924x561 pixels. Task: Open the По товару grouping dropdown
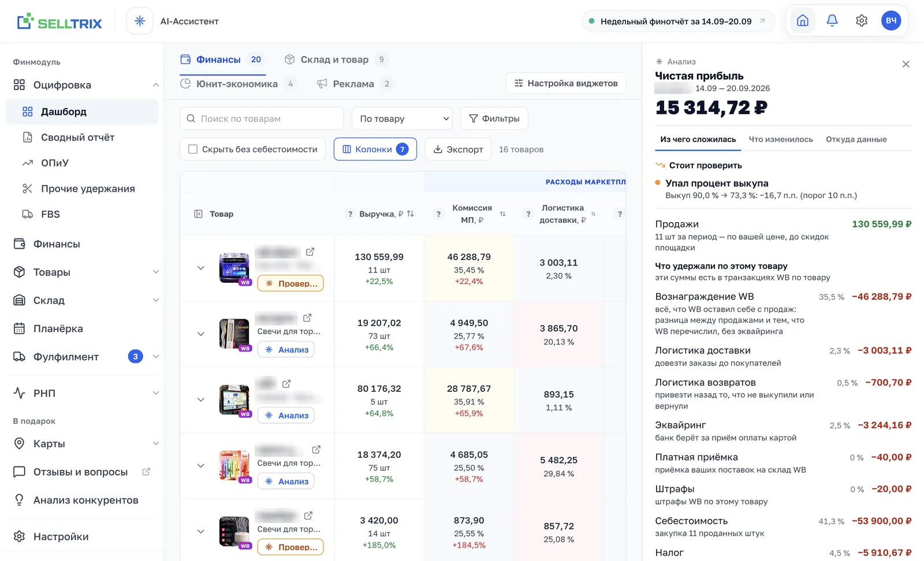pos(402,118)
